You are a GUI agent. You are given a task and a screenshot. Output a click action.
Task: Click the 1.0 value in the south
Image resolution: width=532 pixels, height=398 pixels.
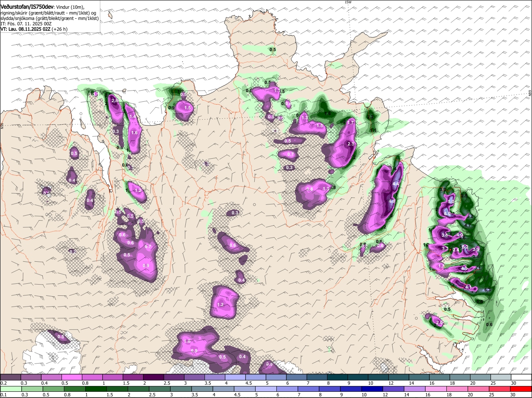(187, 341)
